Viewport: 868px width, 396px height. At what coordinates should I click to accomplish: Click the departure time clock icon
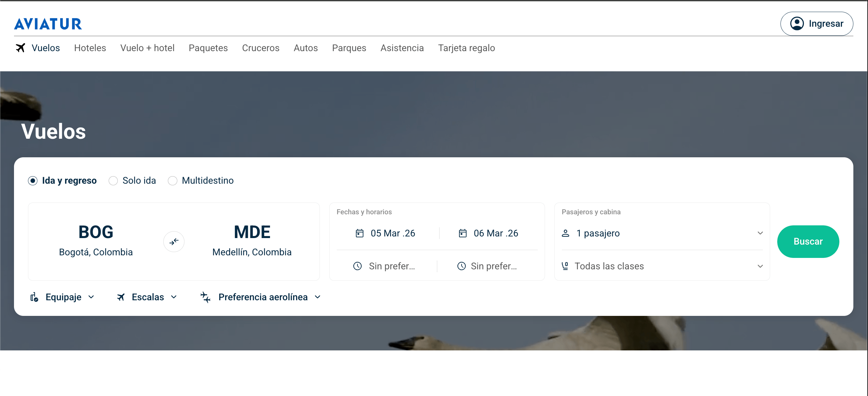coord(358,266)
